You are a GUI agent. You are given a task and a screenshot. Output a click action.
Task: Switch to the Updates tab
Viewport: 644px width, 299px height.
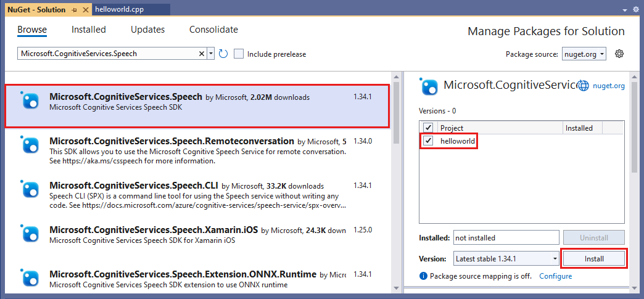click(148, 30)
